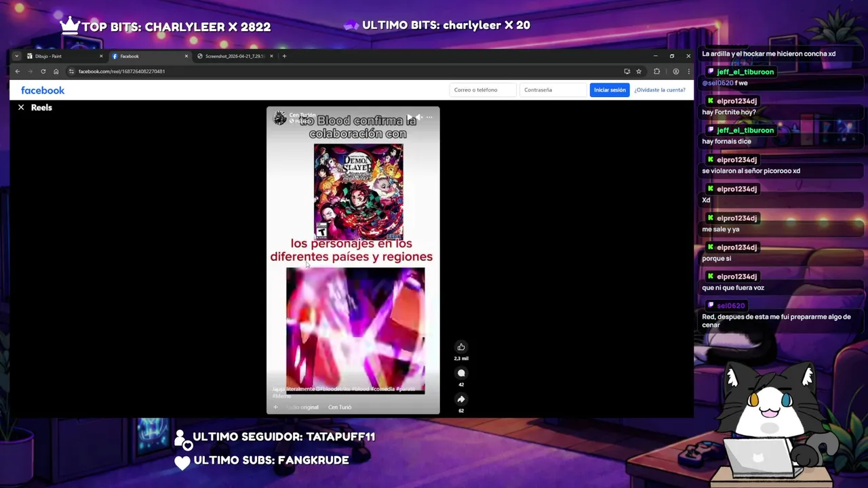The width and height of the screenshot is (868, 488).
Task: Click the Facebook logo
Action: click(43, 90)
